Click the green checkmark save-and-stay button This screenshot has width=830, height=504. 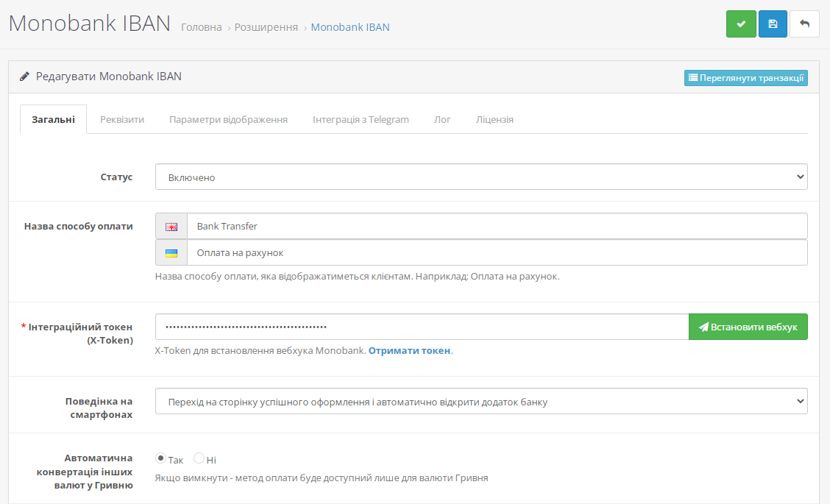point(741,24)
